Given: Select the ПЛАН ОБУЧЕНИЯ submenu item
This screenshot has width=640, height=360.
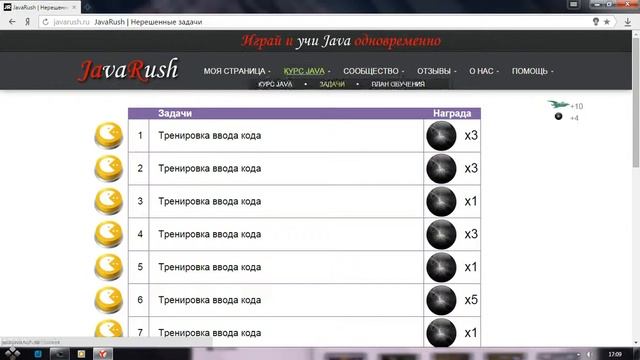Looking at the screenshot, I should tap(398, 84).
